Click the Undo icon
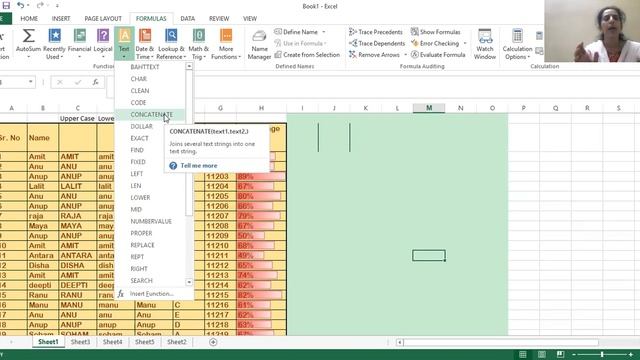Viewport: 640px width, 360px height. tap(20, 6)
